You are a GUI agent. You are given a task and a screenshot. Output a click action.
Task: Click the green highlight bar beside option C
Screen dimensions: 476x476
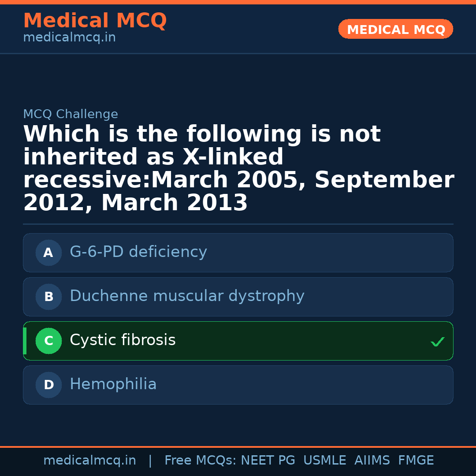pyautogui.click(x=25, y=341)
